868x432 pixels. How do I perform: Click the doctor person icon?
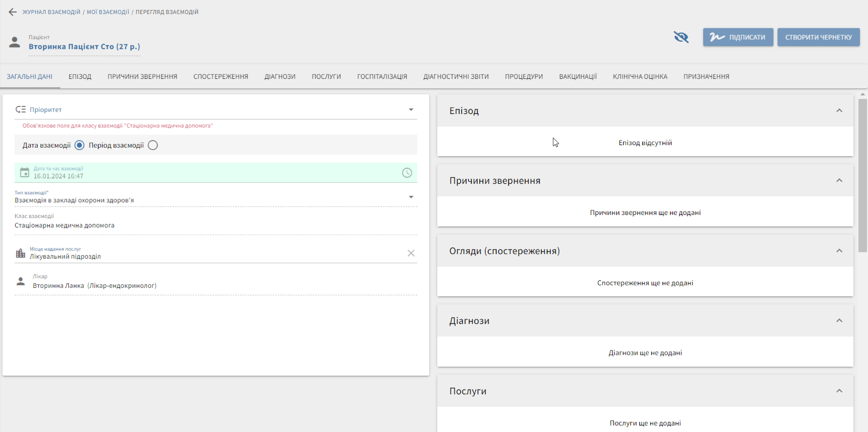pyautogui.click(x=21, y=281)
